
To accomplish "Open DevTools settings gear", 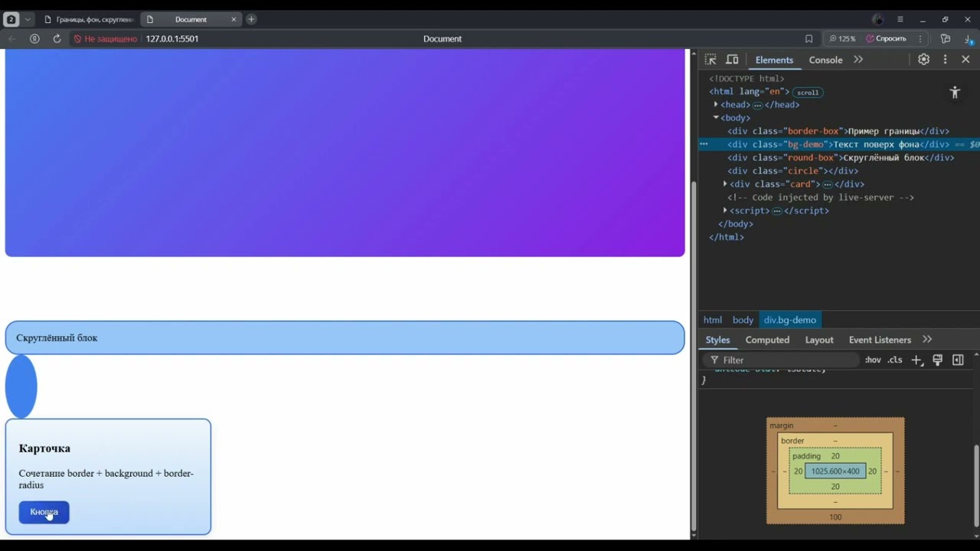I will coord(924,60).
